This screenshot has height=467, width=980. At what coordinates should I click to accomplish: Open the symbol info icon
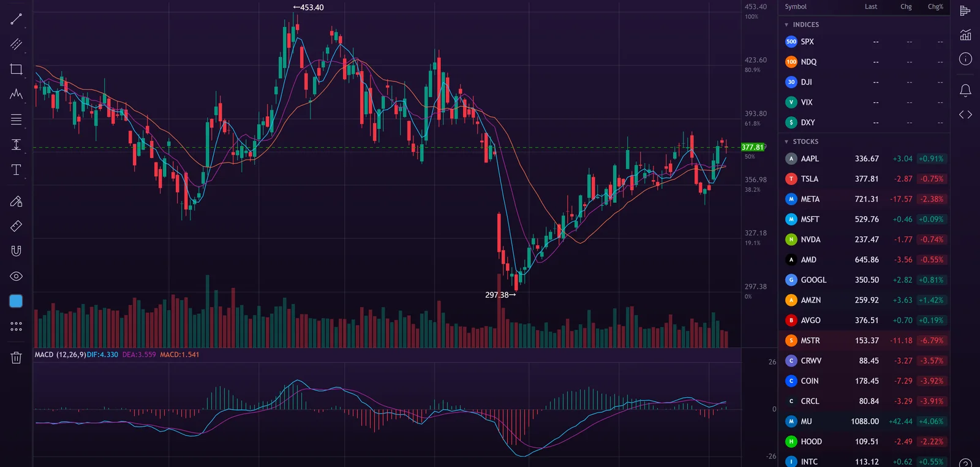pyautogui.click(x=965, y=59)
